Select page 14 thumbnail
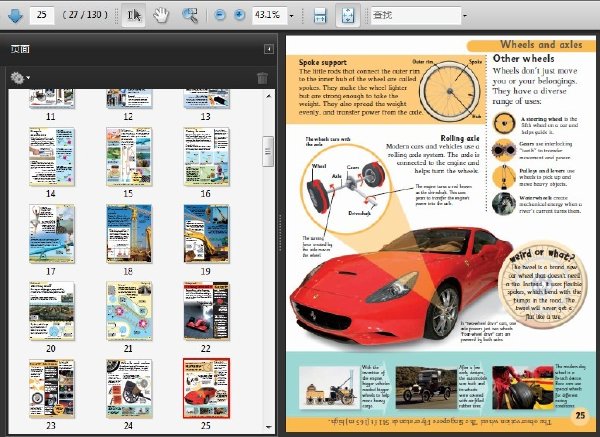The width and height of the screenshot is (600, 437). (52, 157)
